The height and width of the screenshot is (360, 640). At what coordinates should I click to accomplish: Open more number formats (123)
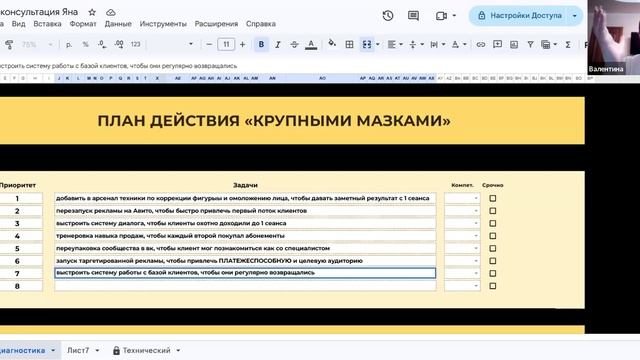136,44
